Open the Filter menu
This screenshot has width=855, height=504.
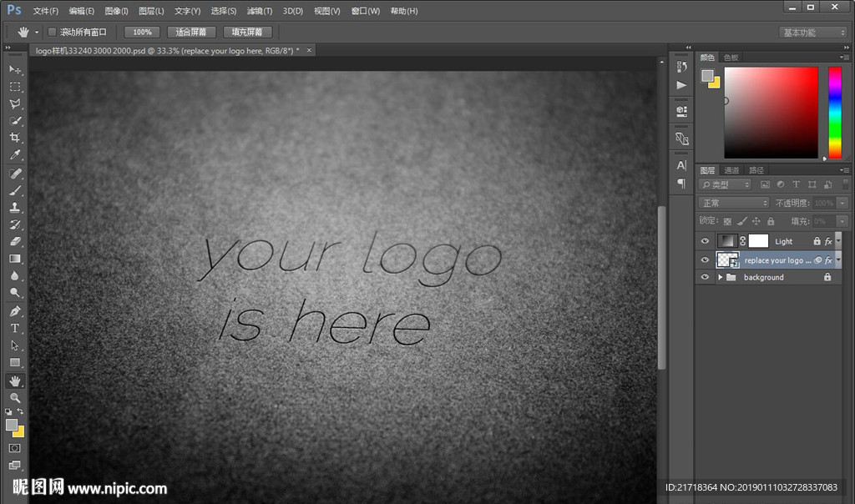pyautogui.click(x=259, y=11)
